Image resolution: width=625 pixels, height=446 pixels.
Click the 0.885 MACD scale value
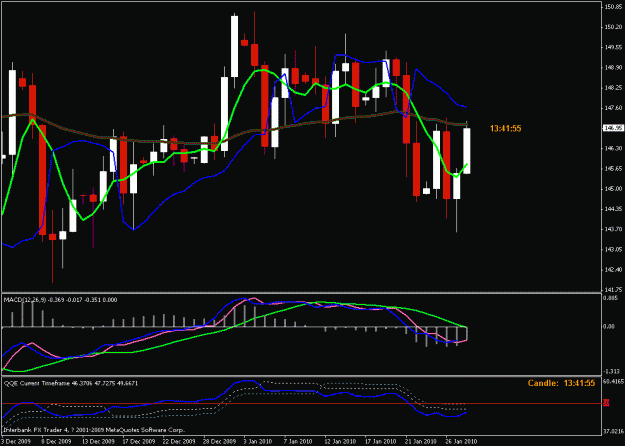click(611, 298)
